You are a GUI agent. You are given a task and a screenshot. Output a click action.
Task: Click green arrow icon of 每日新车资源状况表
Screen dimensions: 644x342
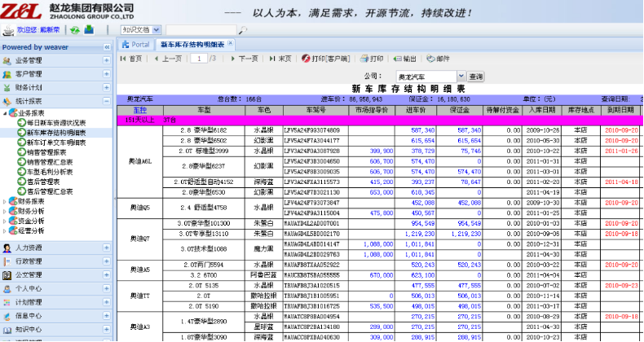coord(21,123)
